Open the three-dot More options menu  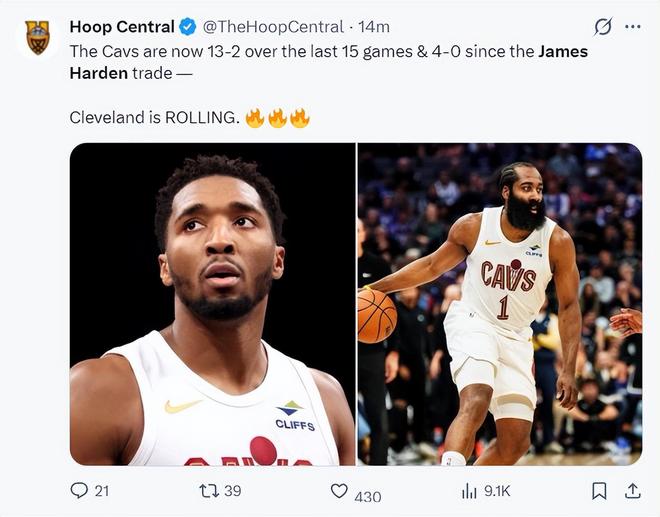[632, 27]
